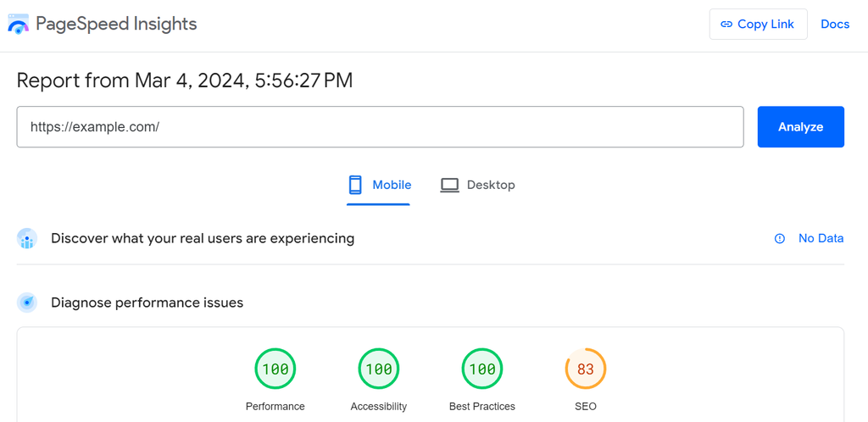Screen dimensions: 868x422
Task: Select the Accessibility score gauge
Action: pos(379,369)
